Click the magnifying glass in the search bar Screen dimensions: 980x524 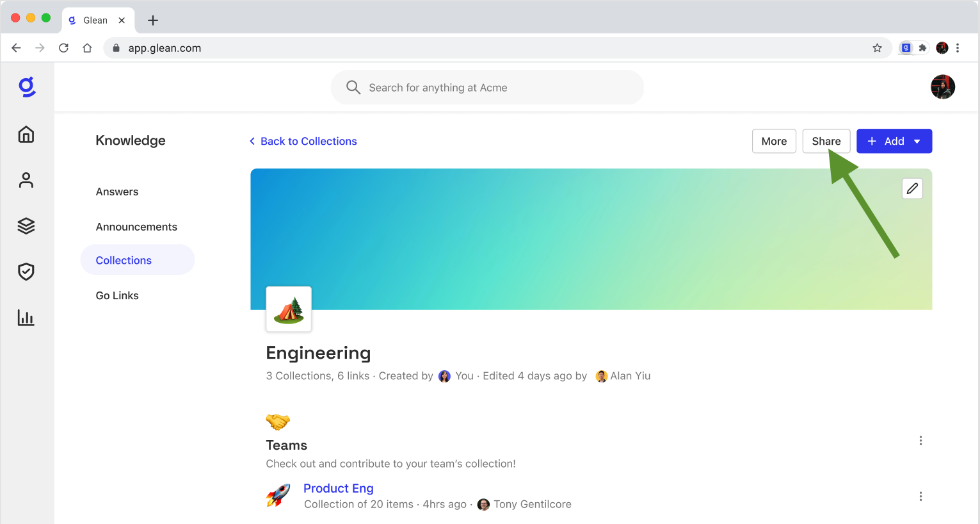point(353,87)
